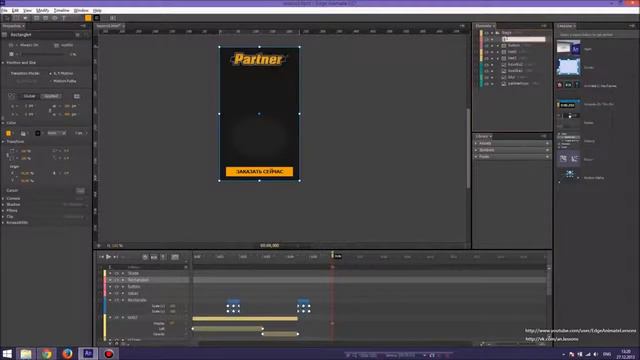Add a new asset with Assets plus icon

click(547, 143)
